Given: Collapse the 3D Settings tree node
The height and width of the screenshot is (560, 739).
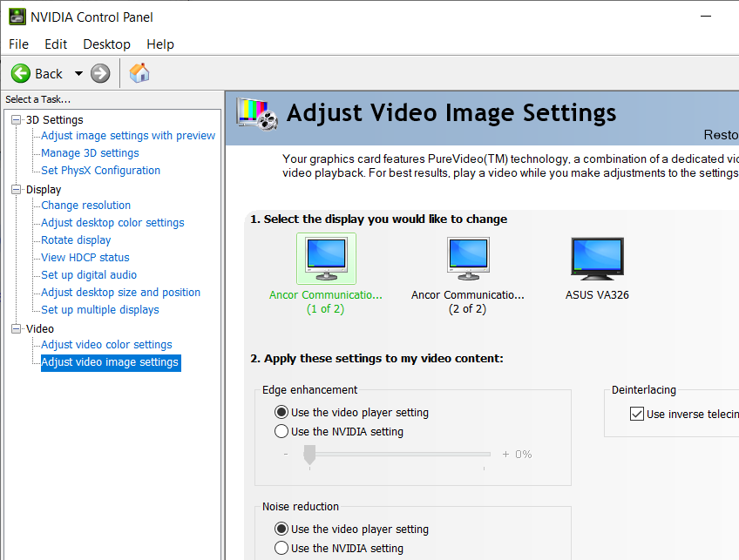Looking at the screenshot, I should [17, 119].
